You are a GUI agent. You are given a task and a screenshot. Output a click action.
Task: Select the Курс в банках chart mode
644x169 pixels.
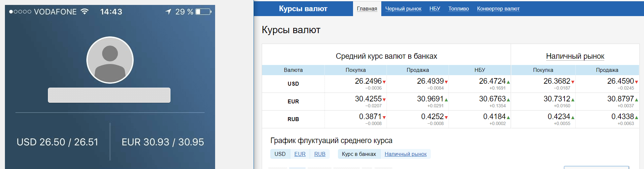(x=359, y=154)
